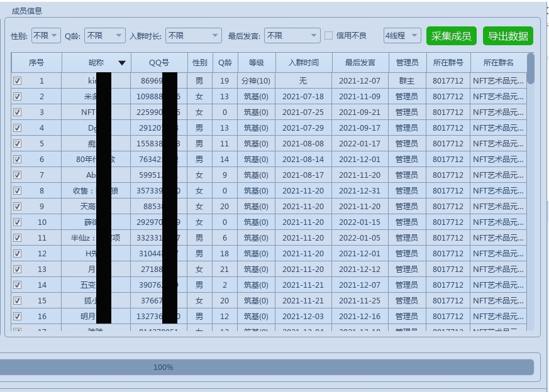The height and width of the screenshot is (392, 549).
Task: Click the 等级 column header
Action: tap(256, 63)
